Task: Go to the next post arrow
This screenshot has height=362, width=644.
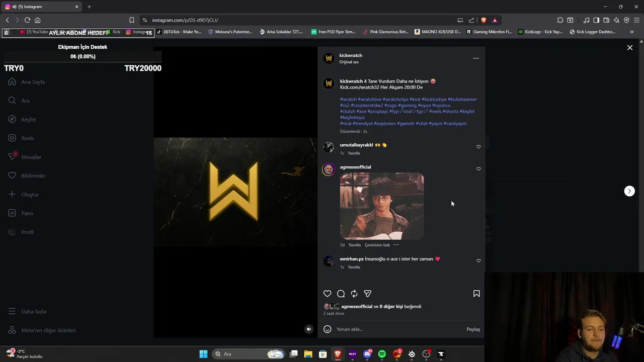Action: click(x=629, y=191)
